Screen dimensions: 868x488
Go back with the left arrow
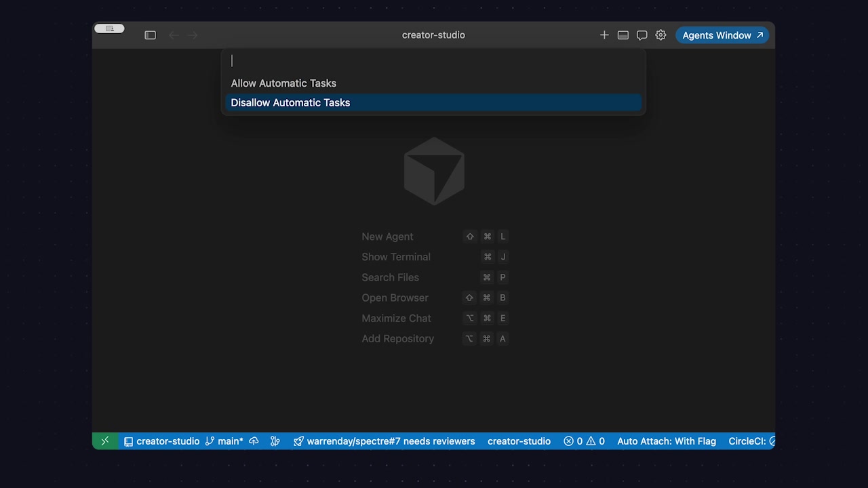point(174,35)
